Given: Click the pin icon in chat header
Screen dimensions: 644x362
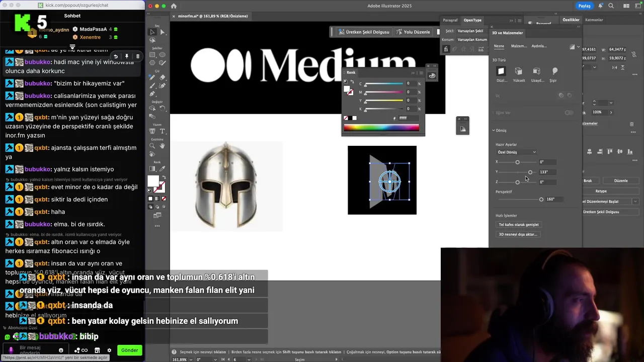Looking at the screenshot, I should coord(126,56).
